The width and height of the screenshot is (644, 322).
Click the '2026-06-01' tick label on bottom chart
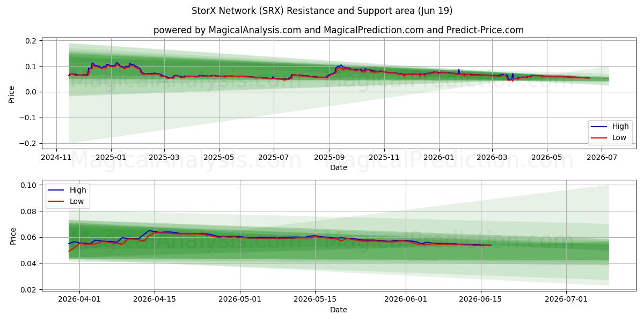tap(406, 300)
